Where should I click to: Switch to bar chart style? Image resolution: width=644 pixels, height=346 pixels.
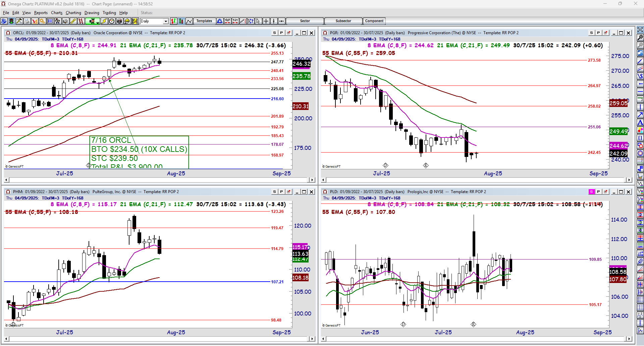click(x=173, y=21)
